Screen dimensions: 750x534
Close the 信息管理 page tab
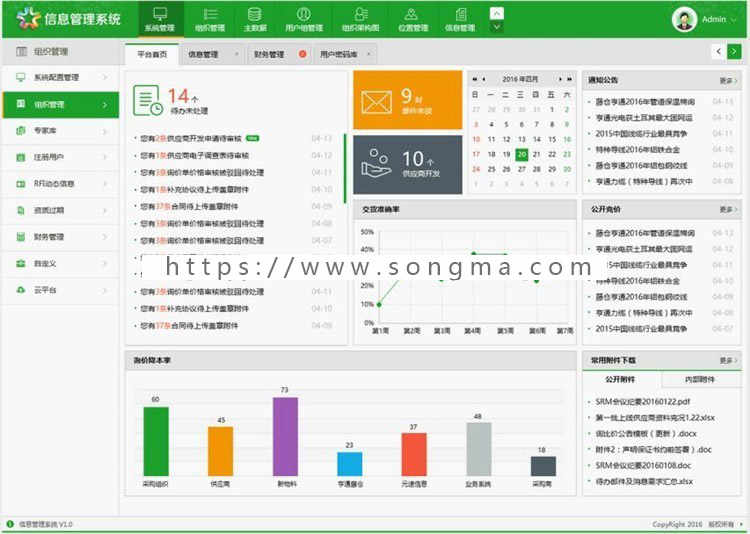click(236, 54)
